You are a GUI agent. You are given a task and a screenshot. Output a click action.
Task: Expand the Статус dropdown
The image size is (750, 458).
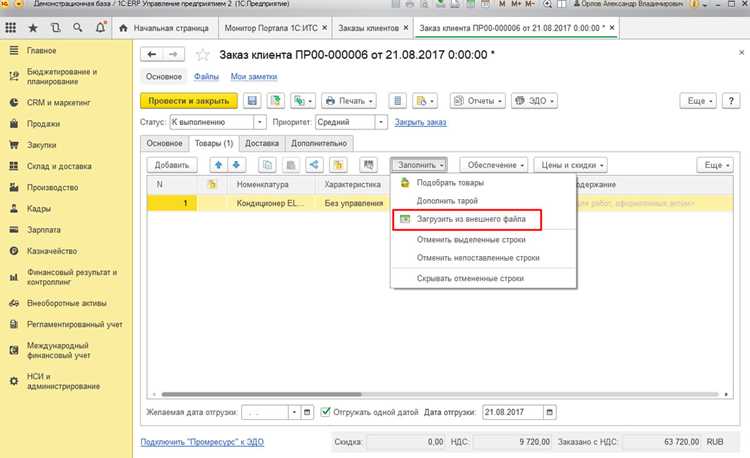tap(260, 122)
